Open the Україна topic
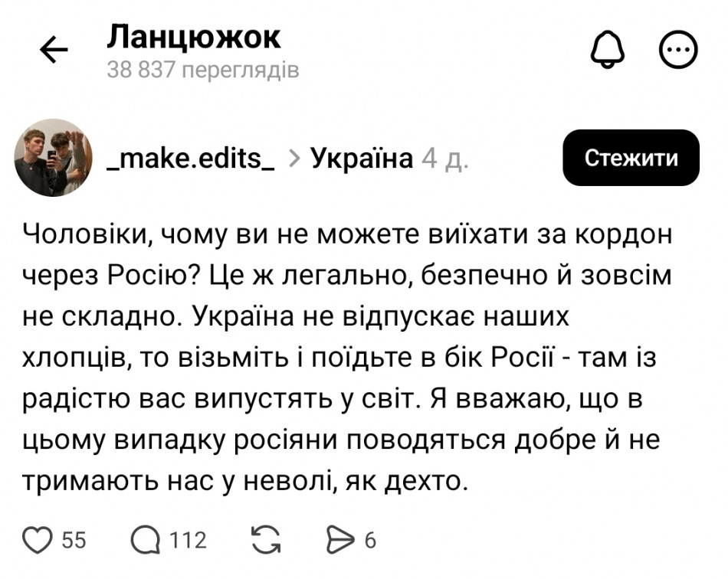The width and height of the screenshot is (728, 579). [362, 159]
